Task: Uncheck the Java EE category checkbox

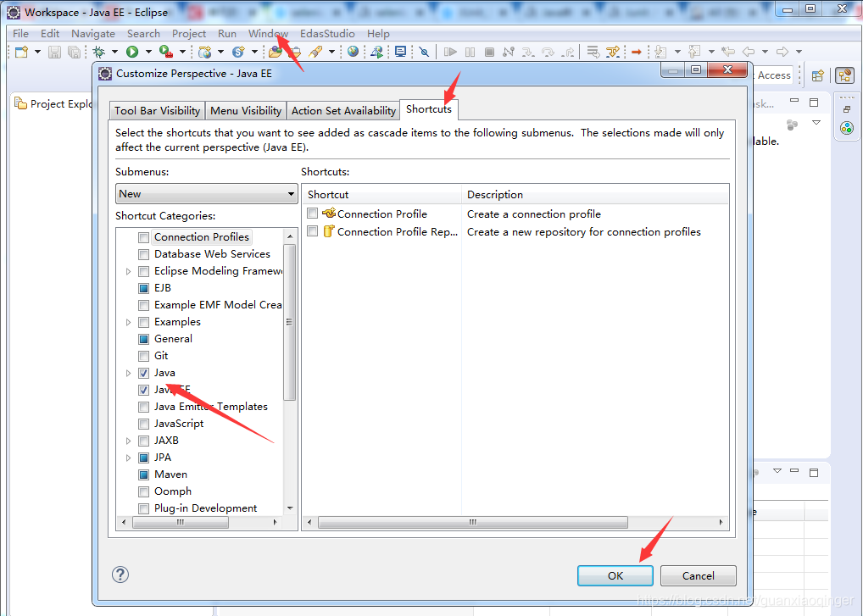Action: [143, 390]
